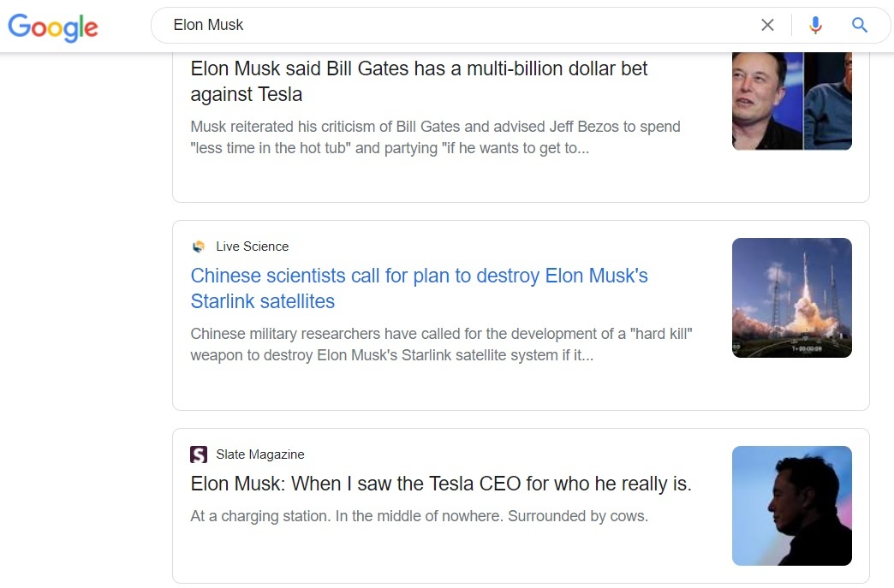
Task: Open the rocket launch article thumbnail
Action: pos(791,297)
